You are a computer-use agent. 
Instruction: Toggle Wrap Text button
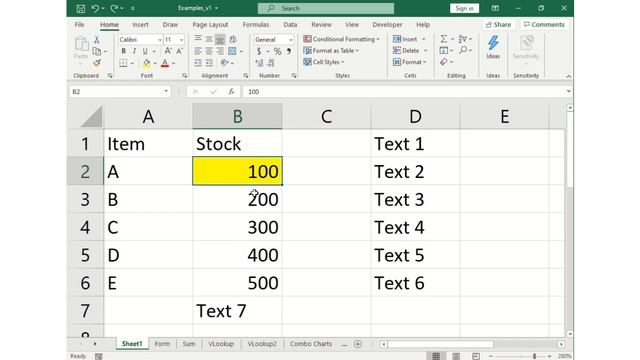(x=233, y=39)
